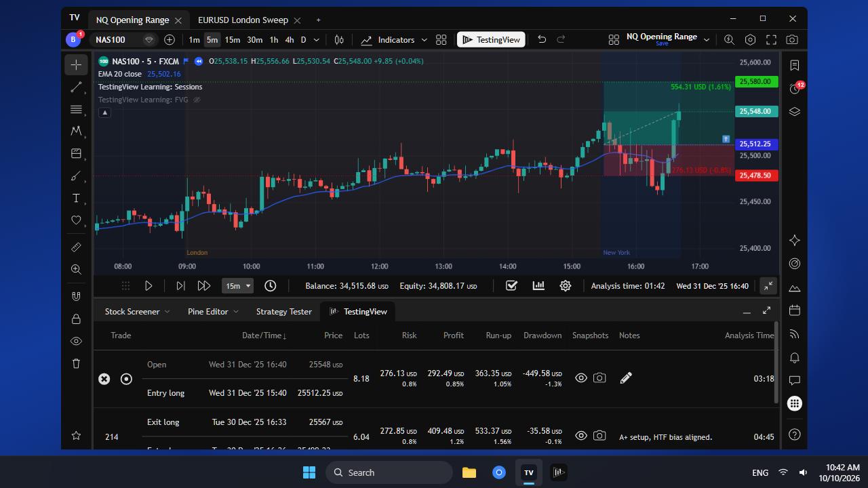
Task: Select the 15m timeframe
Action: tap(233, 40)
